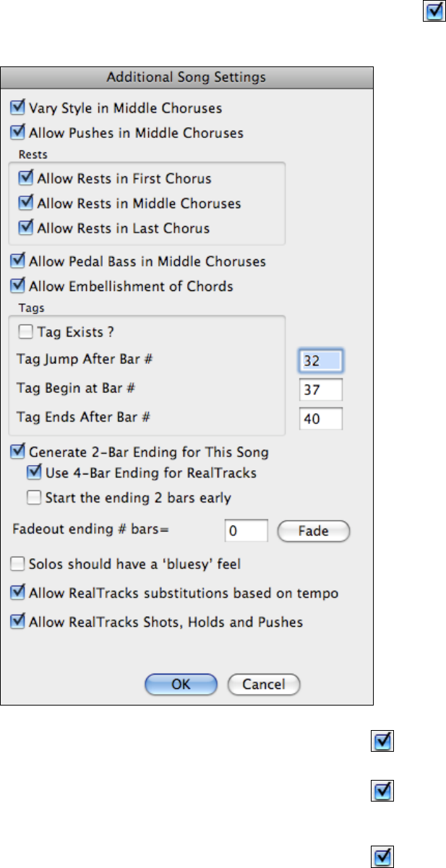The width and height of the screenshot is (446, 868).
Task: Dismiss the dialog with Cancel
Action: [x=264, y=684]
